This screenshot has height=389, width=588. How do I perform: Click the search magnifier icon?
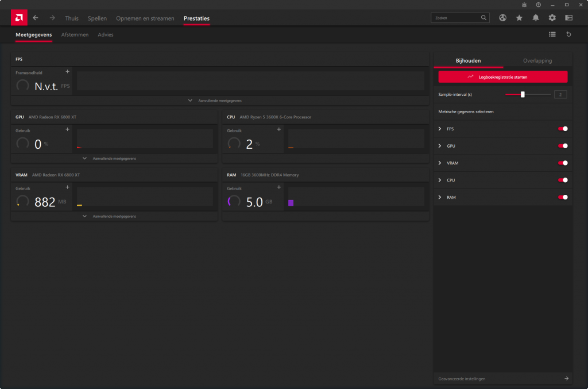483,18
